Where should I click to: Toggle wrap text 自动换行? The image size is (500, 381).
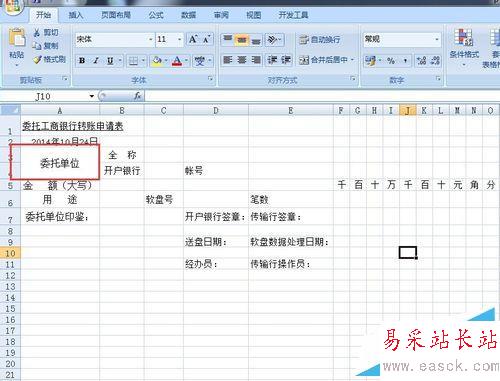pos(319,40)
